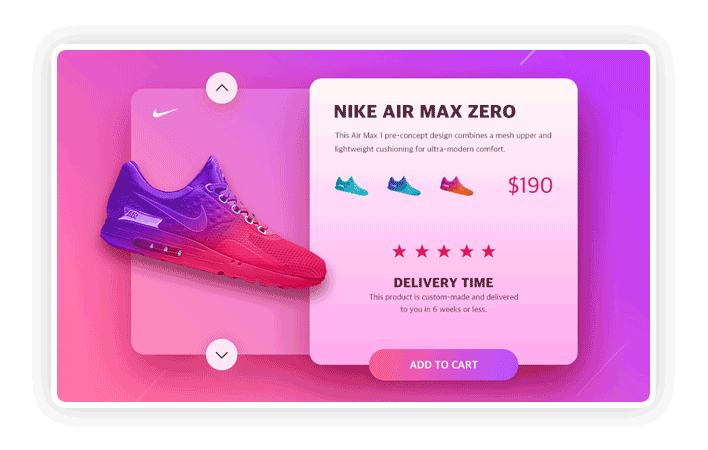The height and width of the screenshot is (450, 708).
Task: Select the blue-purple shoe color variant
Action: [x=404, y=186]
